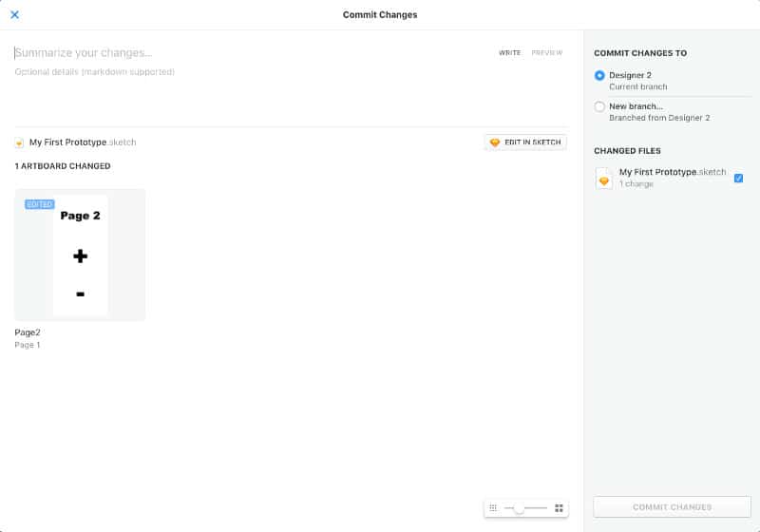
Task: Uncheck My First Prototype.sketch checkbox
Action: click(x=738, y=179)
